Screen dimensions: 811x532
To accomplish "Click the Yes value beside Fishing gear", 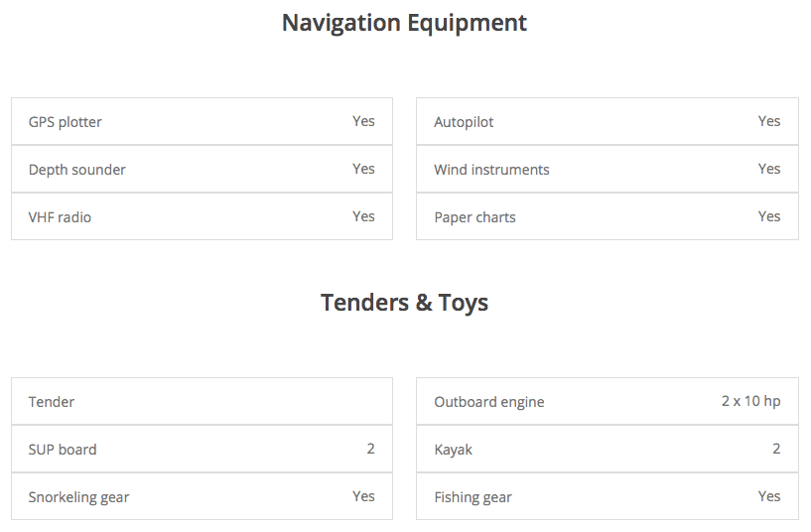I will point(769,496).
